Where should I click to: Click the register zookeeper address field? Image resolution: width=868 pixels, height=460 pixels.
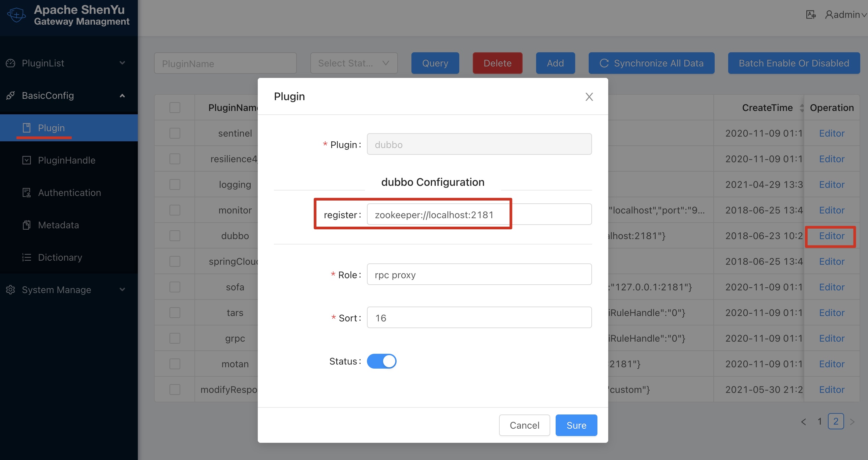pyautogui.click(x=478, y=214)
